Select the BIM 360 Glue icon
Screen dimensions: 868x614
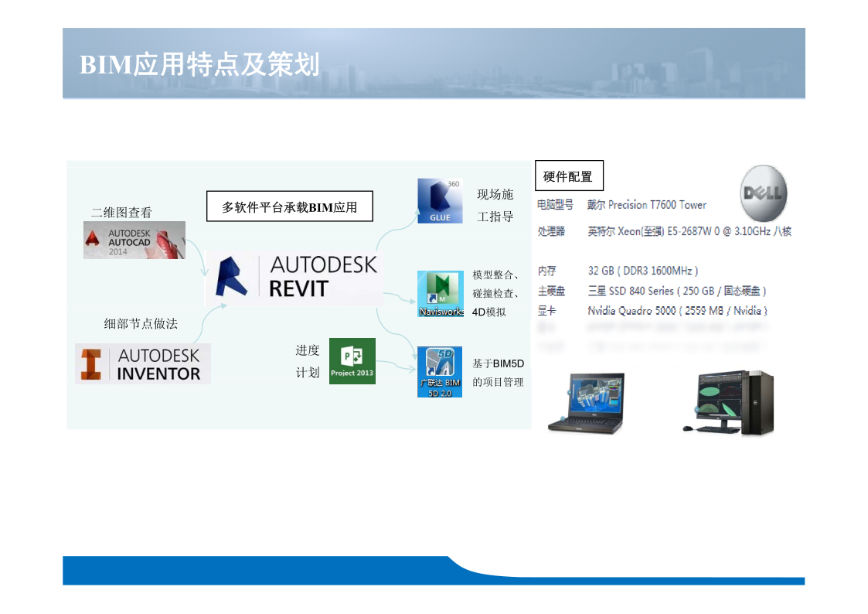[x=440, y=201]
